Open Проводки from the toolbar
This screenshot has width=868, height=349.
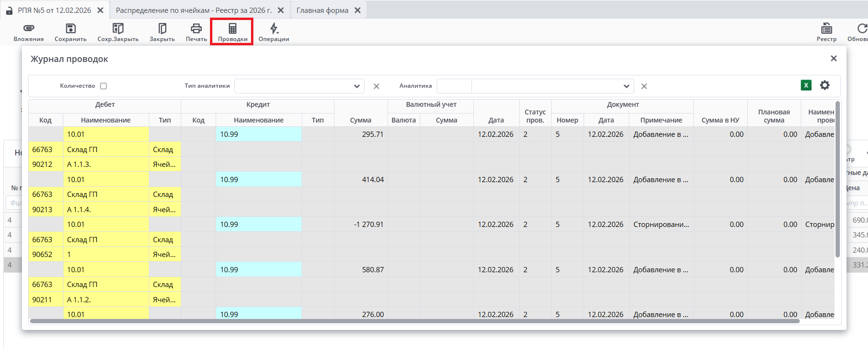(x=232, y=29)
